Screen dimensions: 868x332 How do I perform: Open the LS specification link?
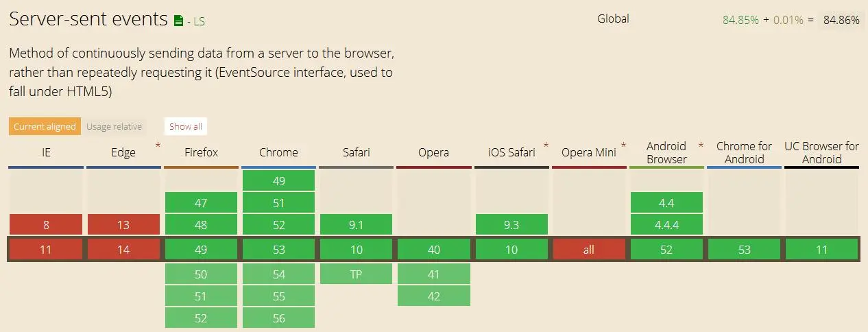pyautogui.click(x=195, y=21)
